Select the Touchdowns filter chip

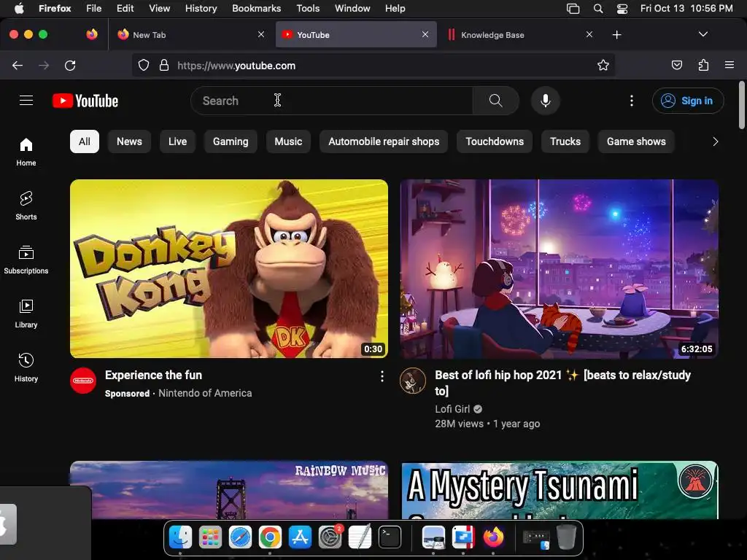pyautogui.click(x=495, y=141)
